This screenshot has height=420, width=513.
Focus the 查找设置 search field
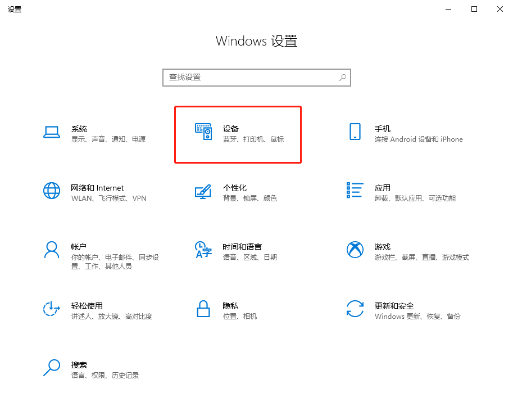(x=257, y=78)
